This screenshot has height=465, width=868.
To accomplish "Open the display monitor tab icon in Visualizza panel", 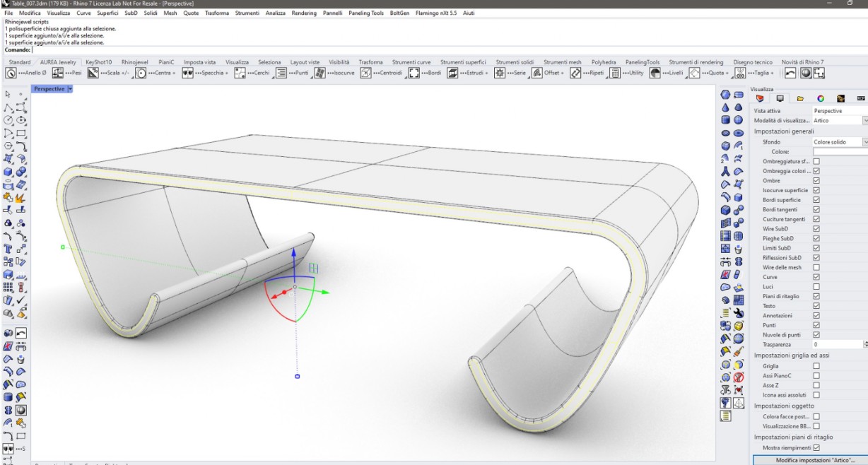I will (780, 99).
